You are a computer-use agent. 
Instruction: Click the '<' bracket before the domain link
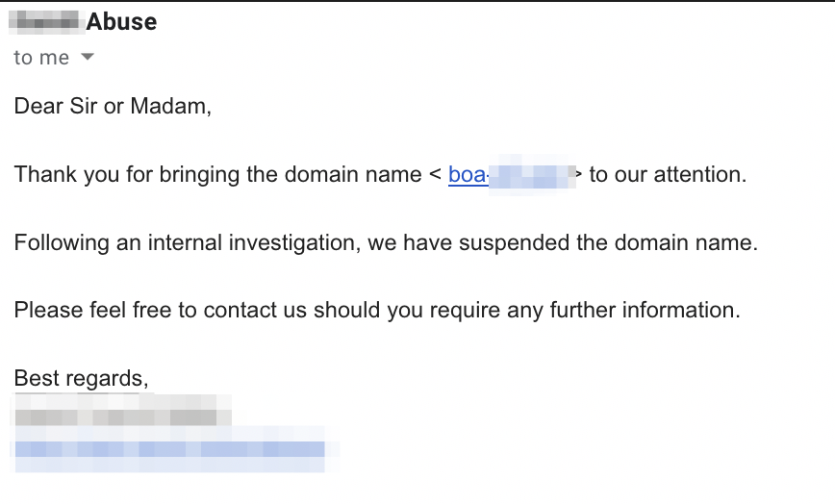(x=435, y=174)
